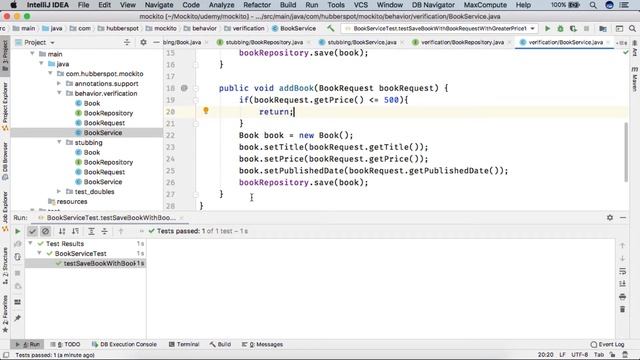The width and height of the screenshot is (640, 360).
Task: Click breakpoint gutter icon on line 18
Action: (x=184, y=88)
